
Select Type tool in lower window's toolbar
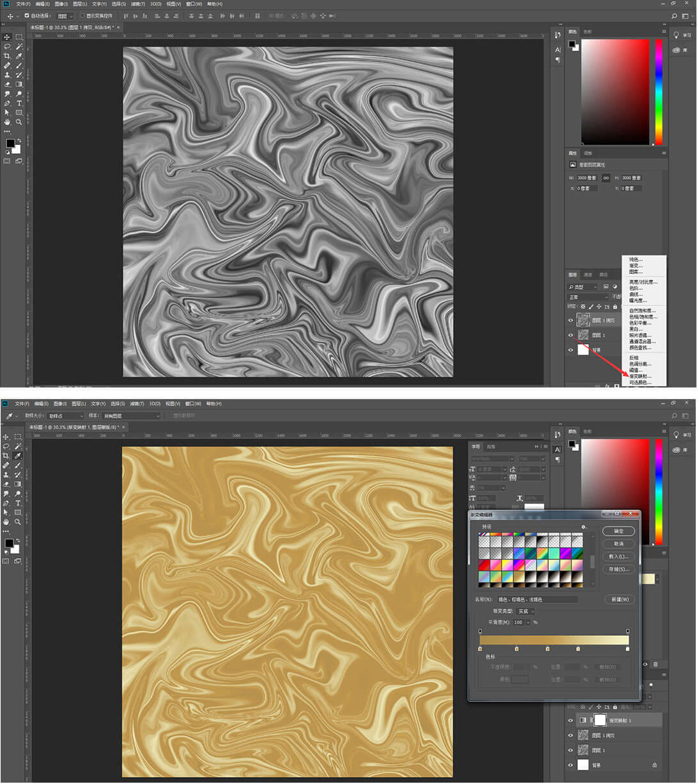click(18, 503)
